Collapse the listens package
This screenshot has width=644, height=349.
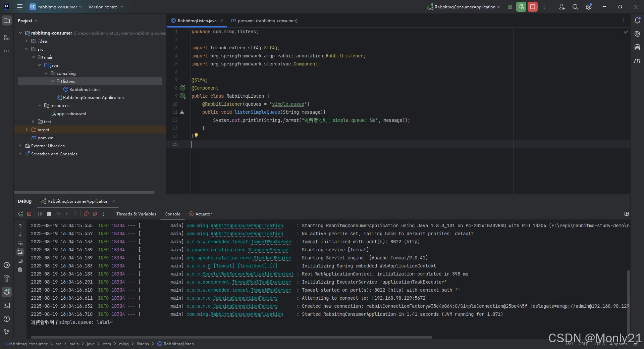(x=52, y=81)
